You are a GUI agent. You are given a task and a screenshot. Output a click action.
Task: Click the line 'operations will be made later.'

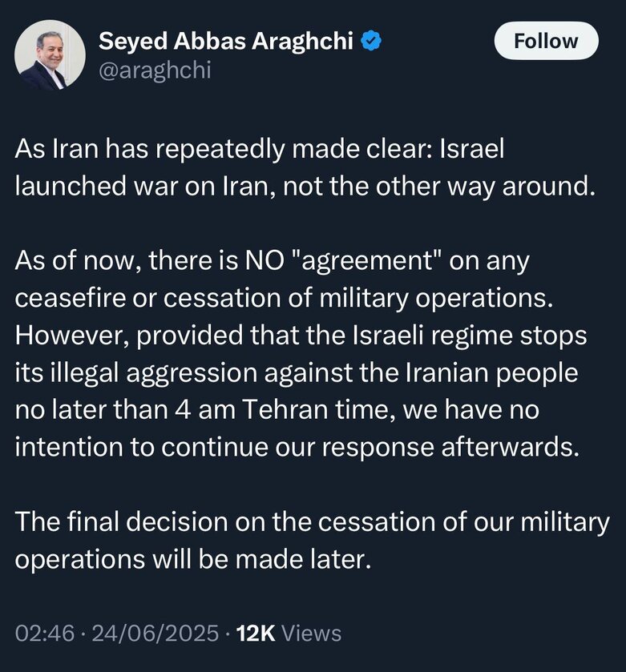click(193, 559)
